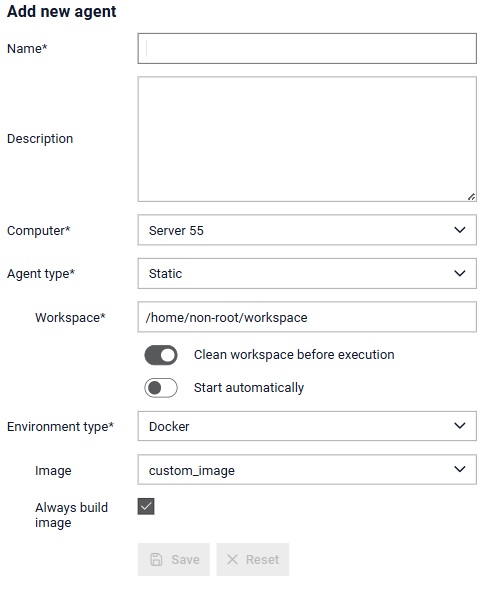487x595 pixels.
Task: Click the Agent type chevron arrow
Action: click(x=460, y=273)
